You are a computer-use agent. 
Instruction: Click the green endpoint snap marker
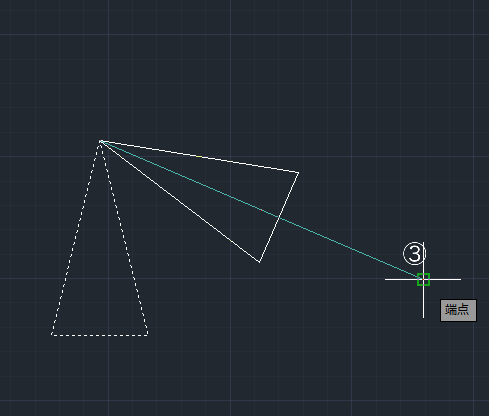tap(423, 279)
